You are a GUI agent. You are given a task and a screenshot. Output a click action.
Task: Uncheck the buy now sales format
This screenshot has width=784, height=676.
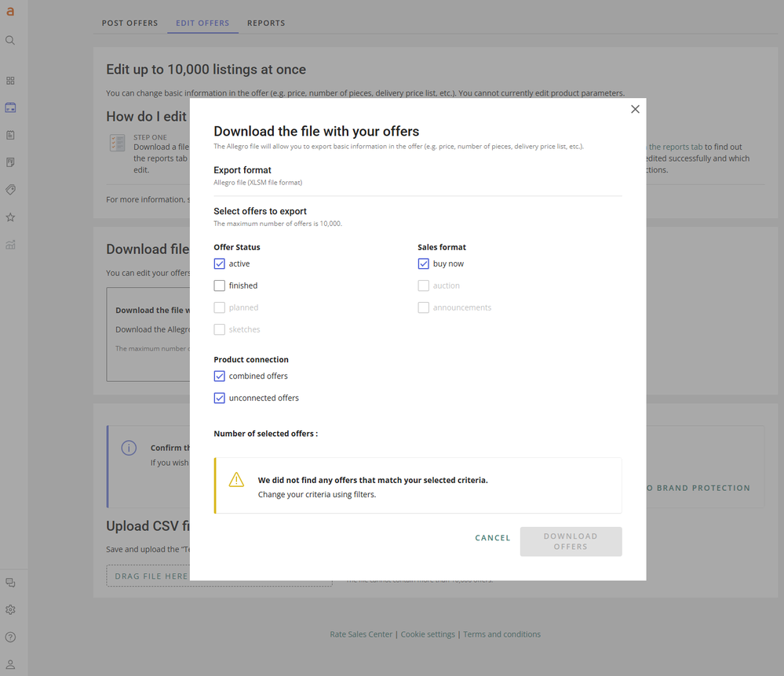point(424,264)
